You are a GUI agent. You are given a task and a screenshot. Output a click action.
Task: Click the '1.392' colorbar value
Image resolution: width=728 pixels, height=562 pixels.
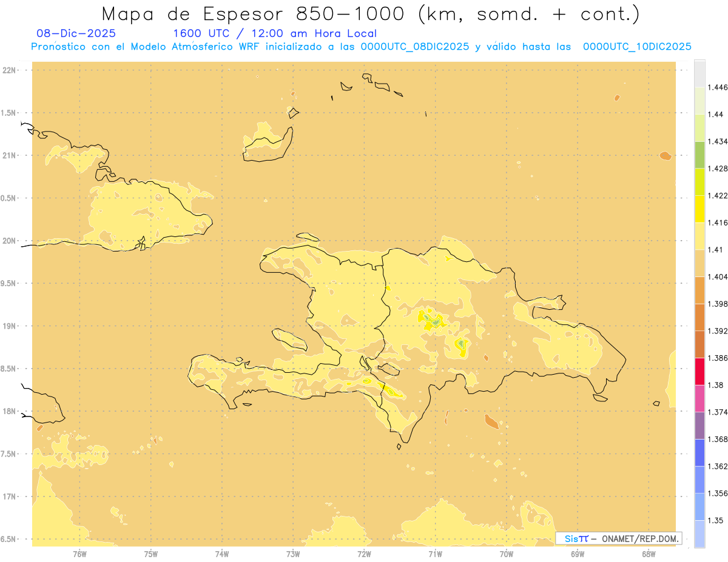point(719,331)
